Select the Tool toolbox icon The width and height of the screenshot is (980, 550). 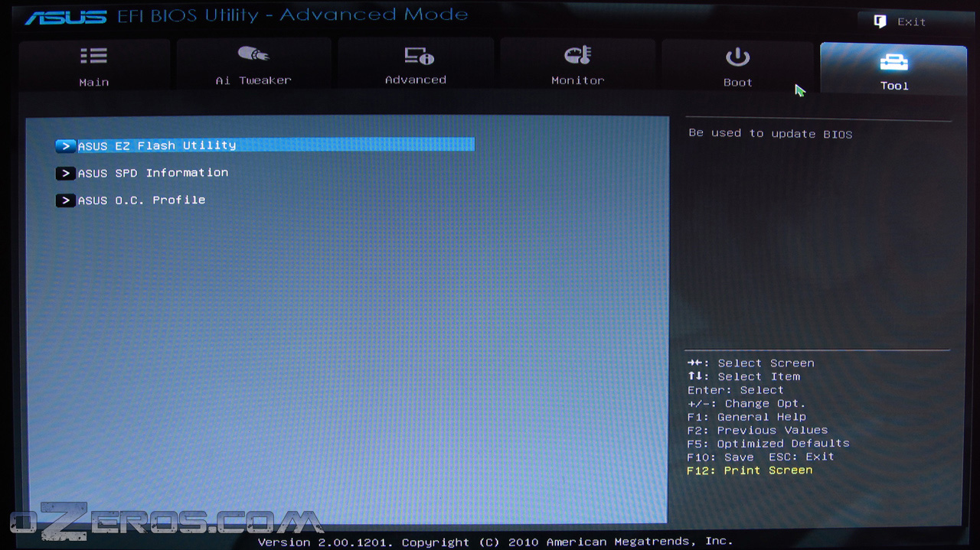tap(893, 61)
